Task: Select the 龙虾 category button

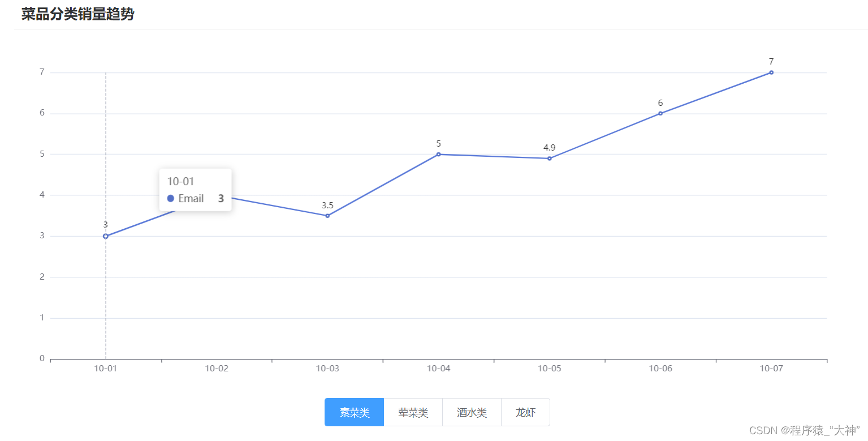Action: coord(525,412)
